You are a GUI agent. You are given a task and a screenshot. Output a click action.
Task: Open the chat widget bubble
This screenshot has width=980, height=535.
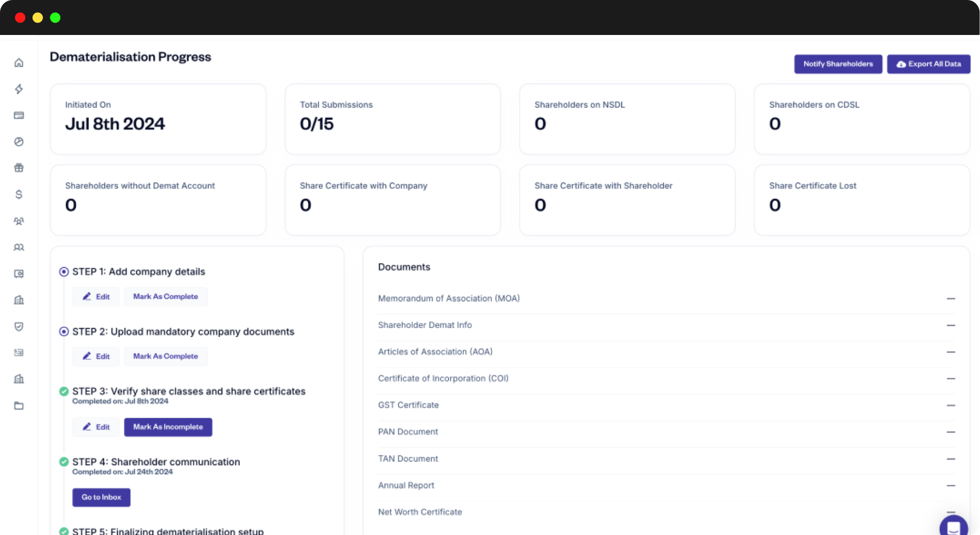tap(953, 527)
